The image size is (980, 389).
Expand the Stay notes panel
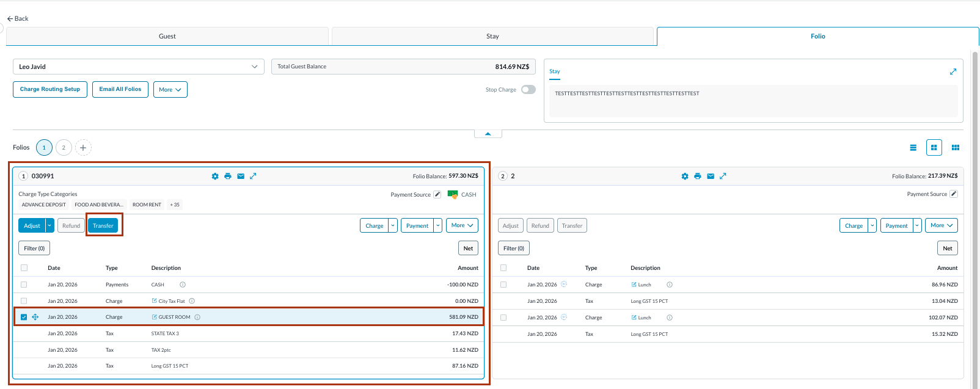tap(953, 72)
